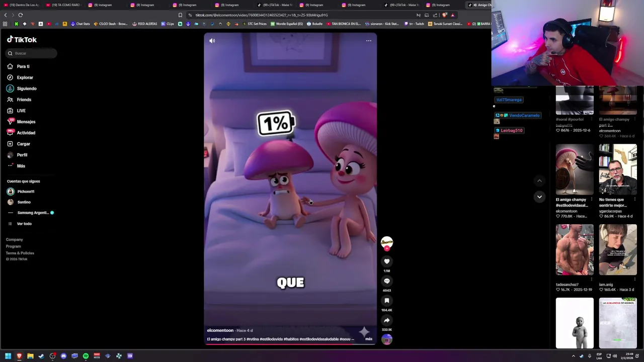The width and height of the screenshot is (644, 362).
Task: Open the comments for this video
Action: 387,281
